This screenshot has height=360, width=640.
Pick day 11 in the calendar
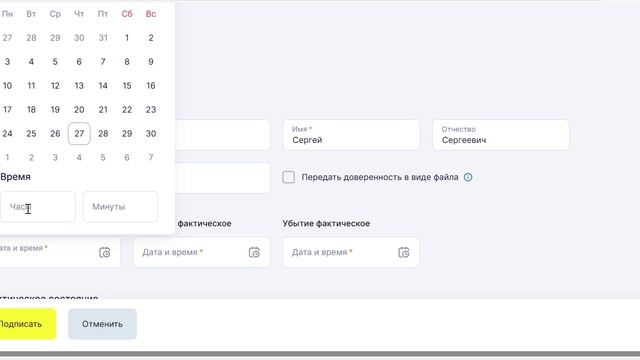(x=31, y=86)
